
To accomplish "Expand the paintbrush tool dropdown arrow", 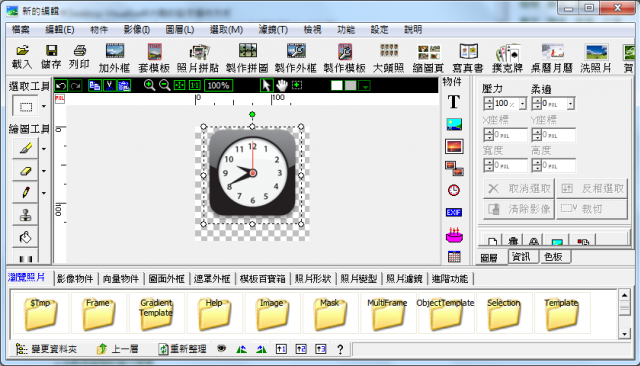I will click(x=44, y=149).
